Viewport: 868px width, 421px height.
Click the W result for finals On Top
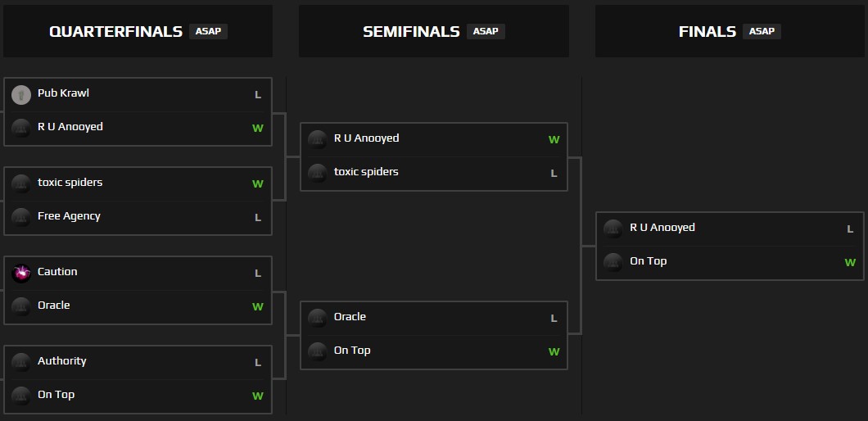[x=850, y=263]
